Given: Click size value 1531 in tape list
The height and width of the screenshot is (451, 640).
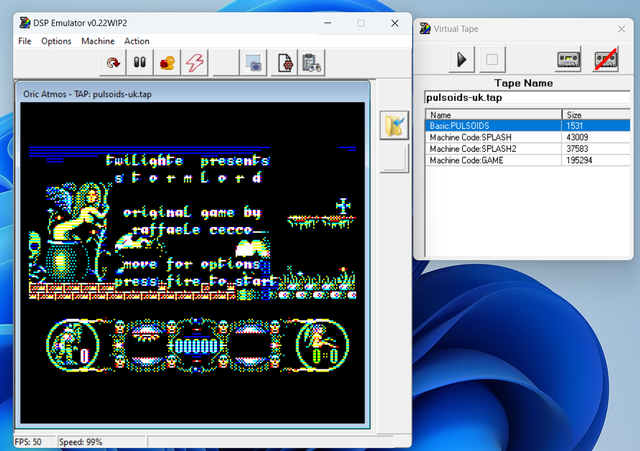Looking at the screenshot, I should (x=574, y=126).
